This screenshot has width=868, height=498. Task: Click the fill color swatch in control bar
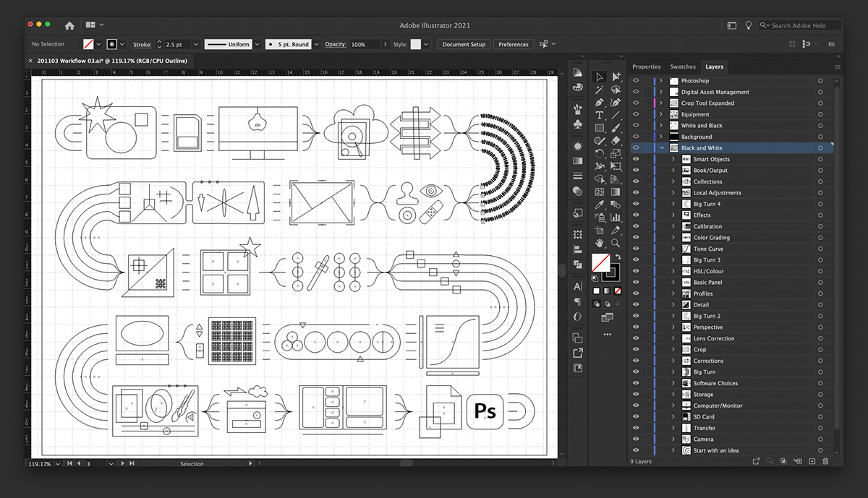pos(89,44)
